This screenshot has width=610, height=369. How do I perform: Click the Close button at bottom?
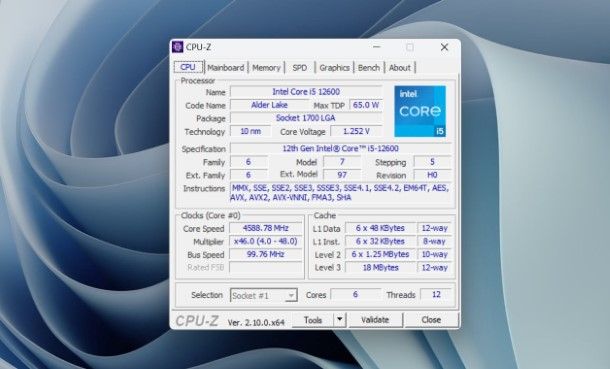pos(431,320)
